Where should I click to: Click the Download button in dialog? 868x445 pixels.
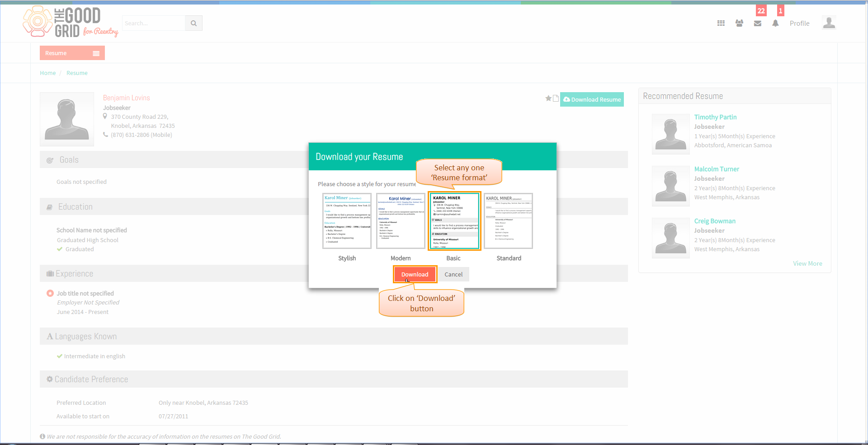click(x=415, y=274)
